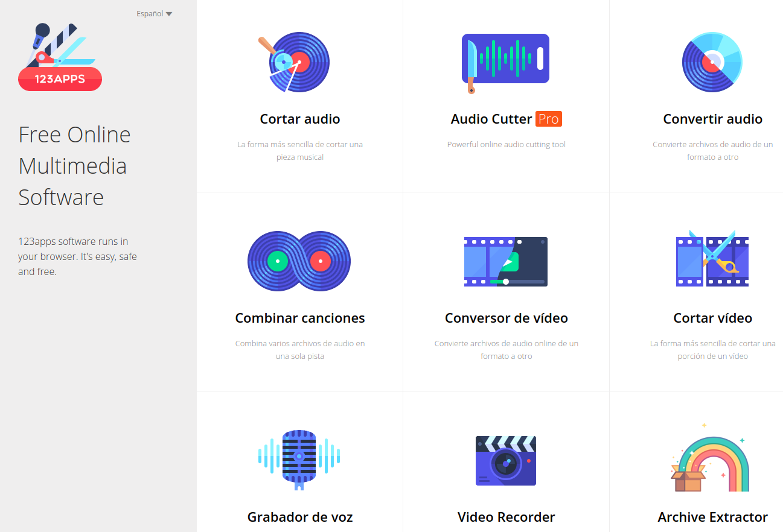The width and height of the screenshot is (783, 532).
Task: Select the Cortar vídeo title link
Action: (712, 318)
